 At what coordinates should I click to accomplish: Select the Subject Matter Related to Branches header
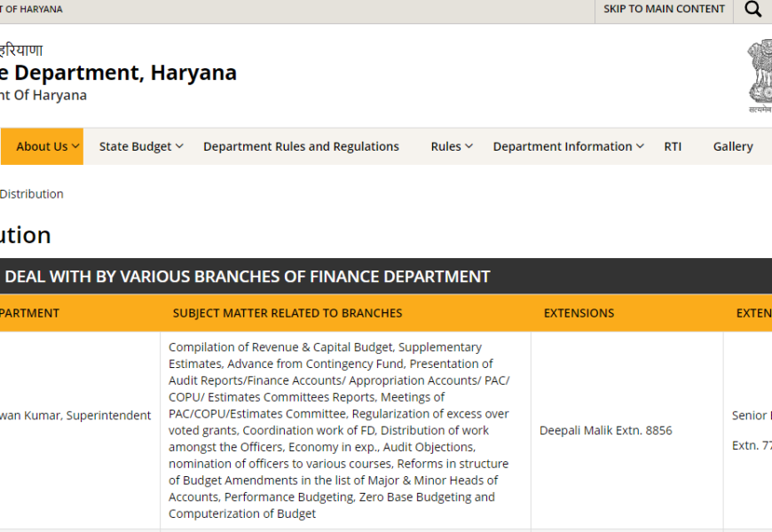[287, 313]
